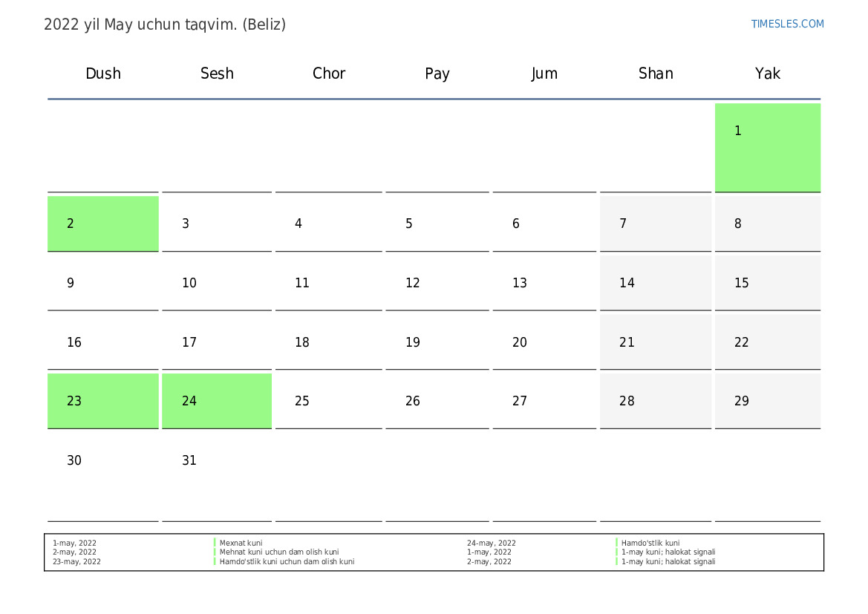
Task: Open the TIMESLES.COM link
Action: click(x=787, y=24)
